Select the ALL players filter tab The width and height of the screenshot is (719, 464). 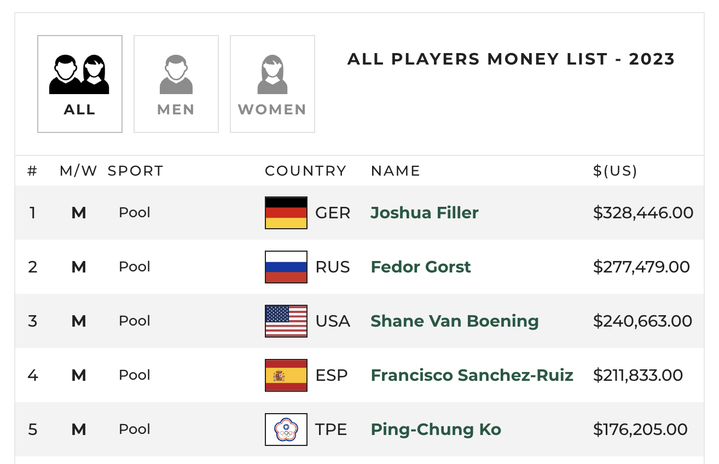pos(80,84)
